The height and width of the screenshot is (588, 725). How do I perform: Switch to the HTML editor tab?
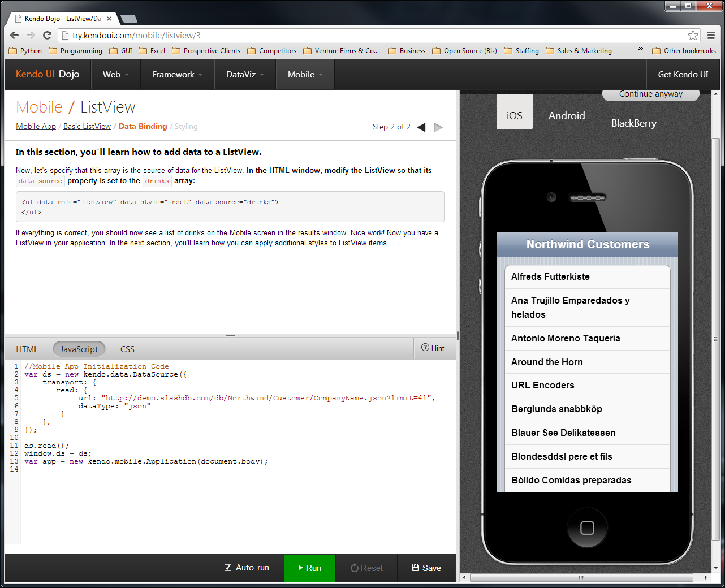(x=27, y=349)
